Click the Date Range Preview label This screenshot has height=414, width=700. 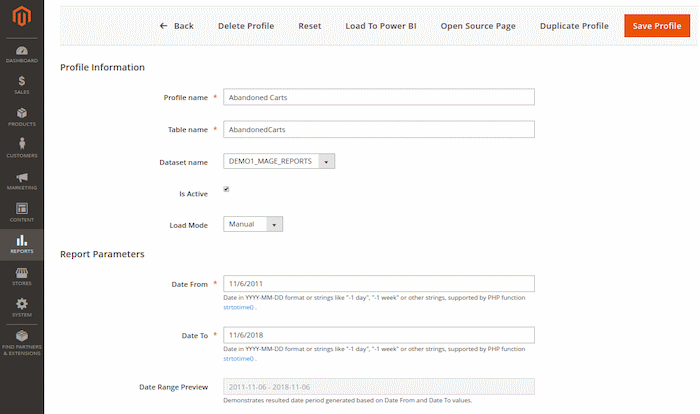(x=173, y=387)
